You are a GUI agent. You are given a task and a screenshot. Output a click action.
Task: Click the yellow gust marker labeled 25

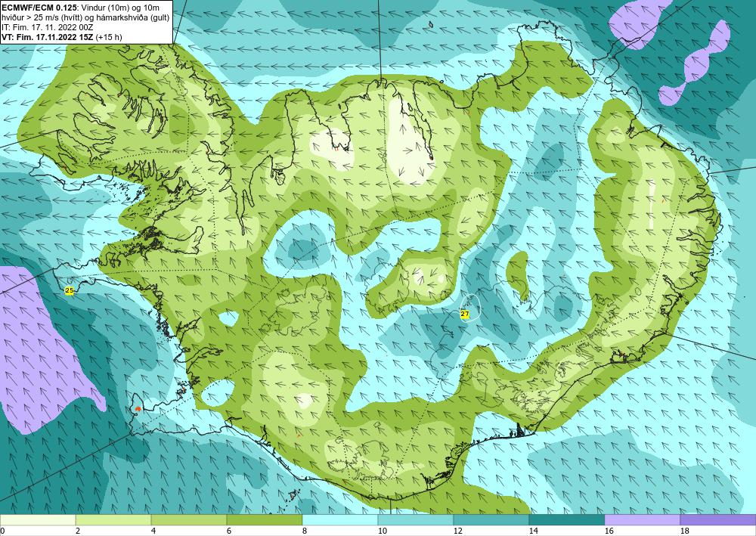pos(70,290)
